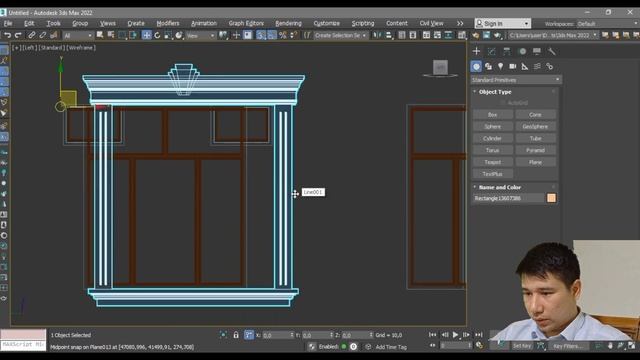Click the X coordinate field
The height and width of the screenshot is (360, 640).
pyautogui.click(x=278, y=335)
